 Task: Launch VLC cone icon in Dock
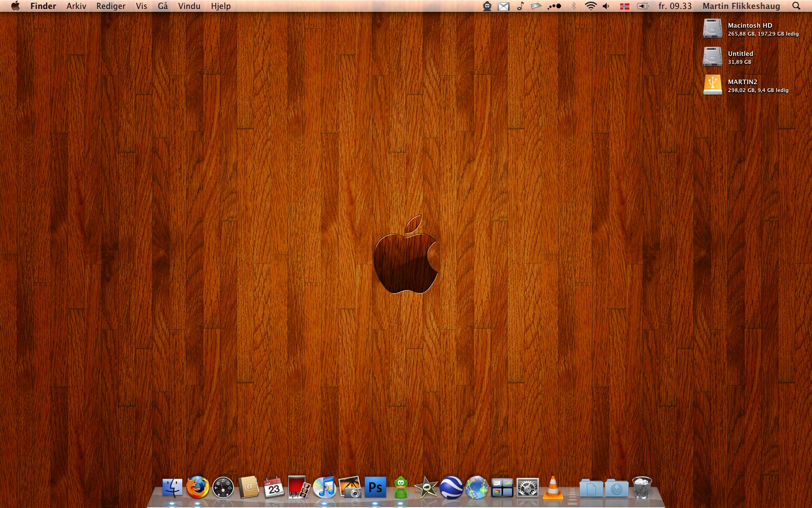(553, 488)
